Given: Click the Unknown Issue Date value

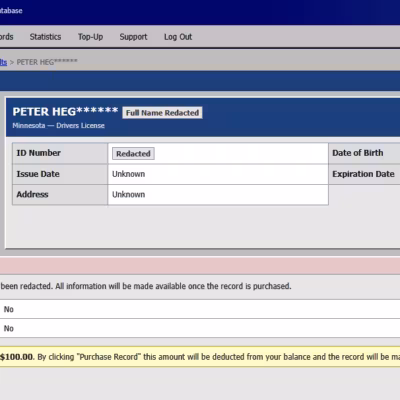Looking at the screenshot, I should 128,174.
